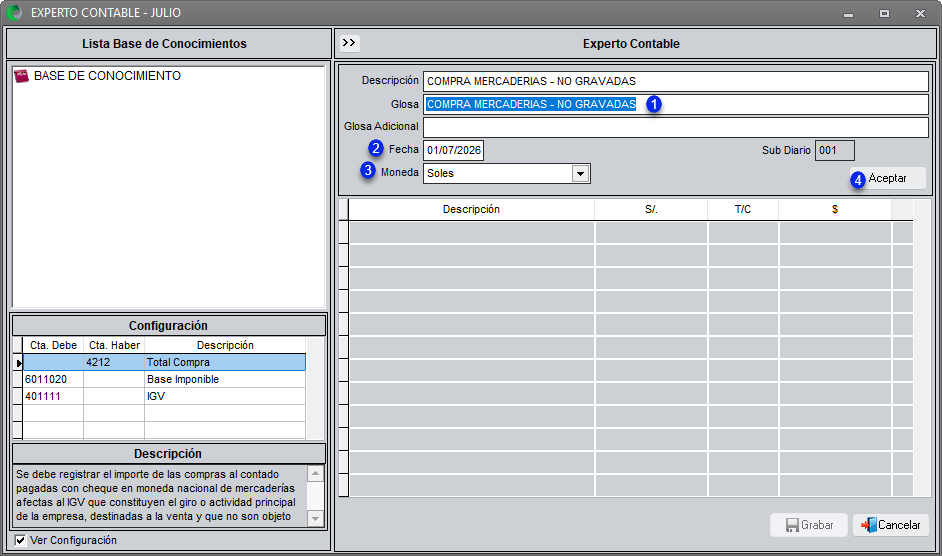This screenshot has width=942, height=556.
Task: Toggle the Ver Configuración checkbox
Action: click(20, 540)
